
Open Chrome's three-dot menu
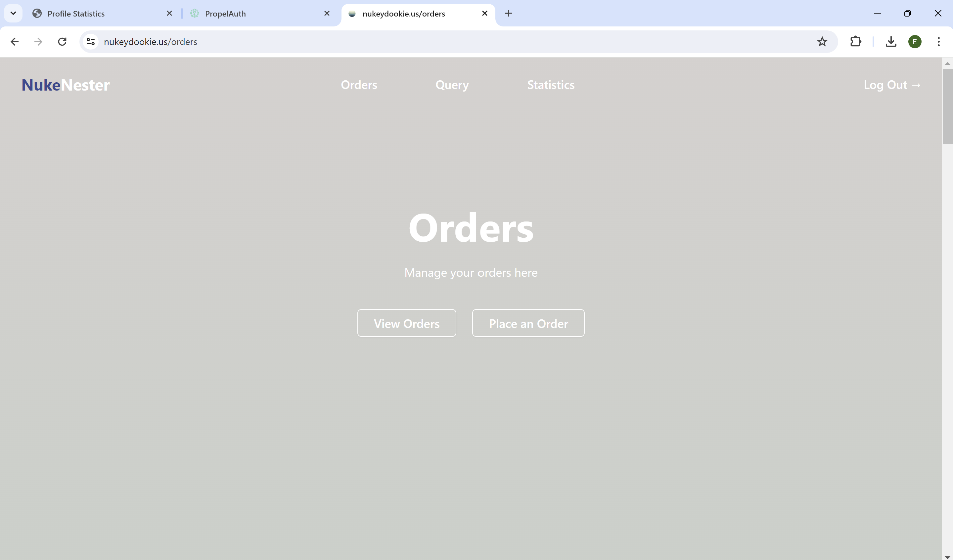point(938,42)
